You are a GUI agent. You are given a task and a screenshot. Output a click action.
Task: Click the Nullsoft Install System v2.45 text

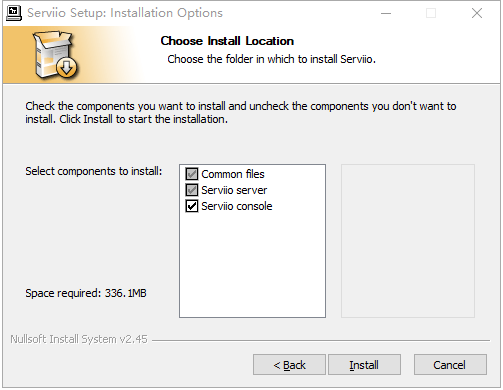coord(79,339)
